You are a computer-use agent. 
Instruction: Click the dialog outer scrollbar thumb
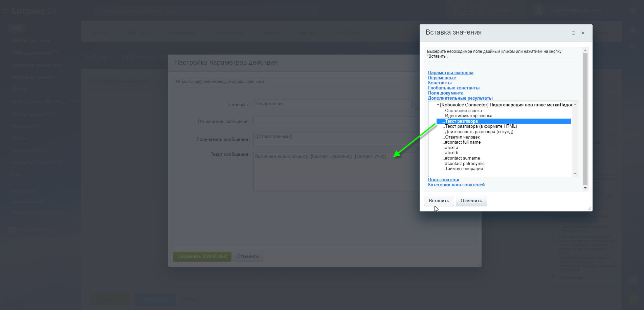tap(585, 119)
